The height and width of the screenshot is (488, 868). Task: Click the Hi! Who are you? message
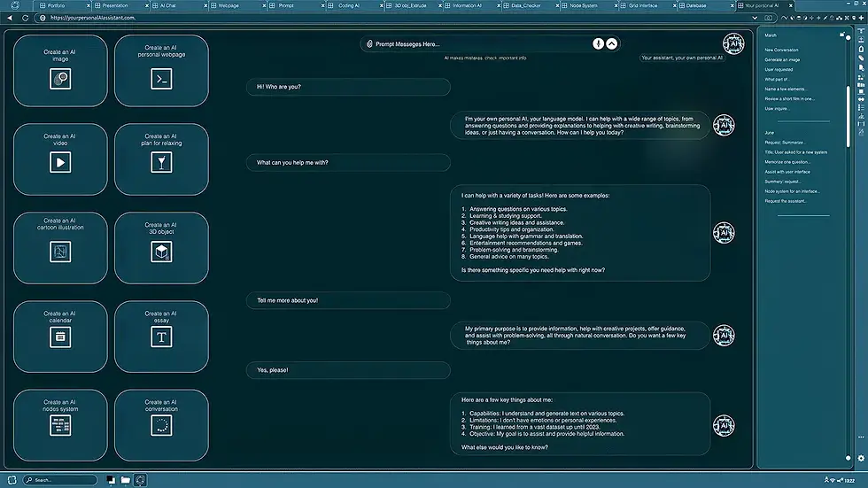348,87
